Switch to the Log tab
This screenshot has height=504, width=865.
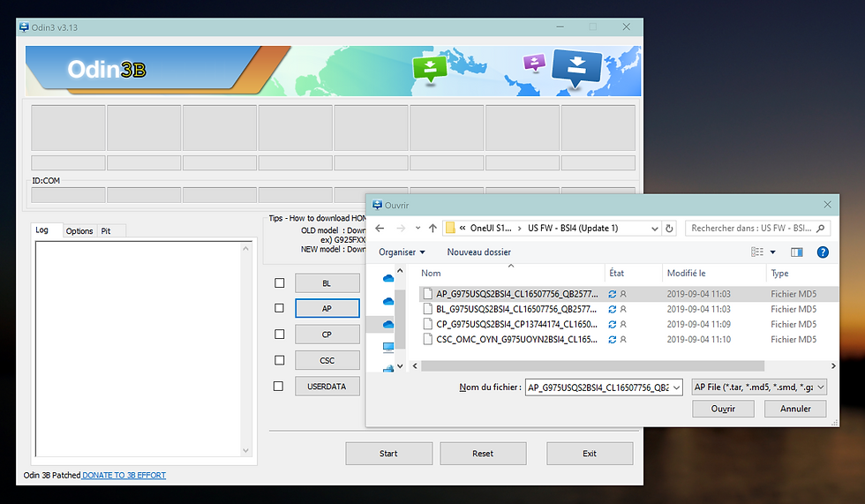pos(42,230)
